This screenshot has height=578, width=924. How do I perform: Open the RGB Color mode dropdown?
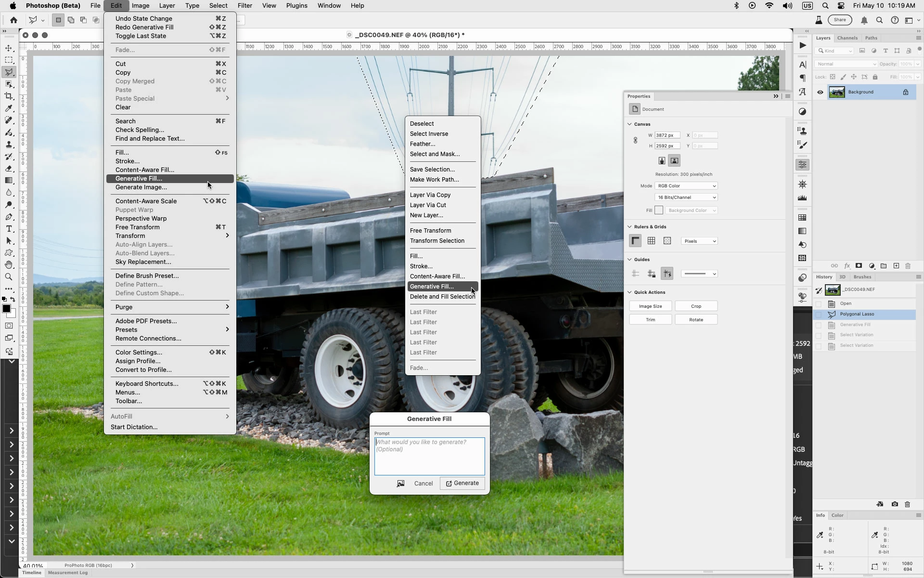686,186
